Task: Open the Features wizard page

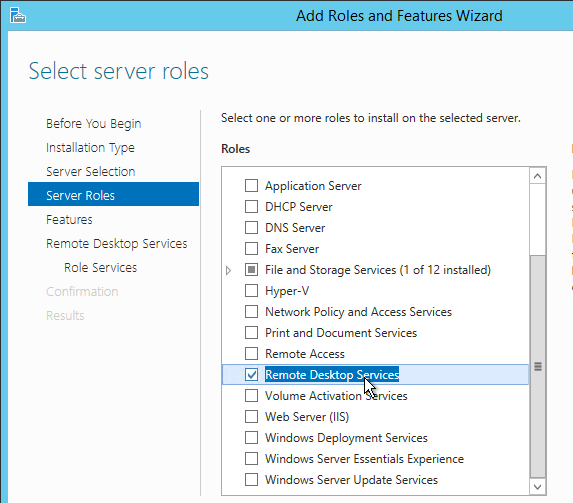Action: coord(69,219)
